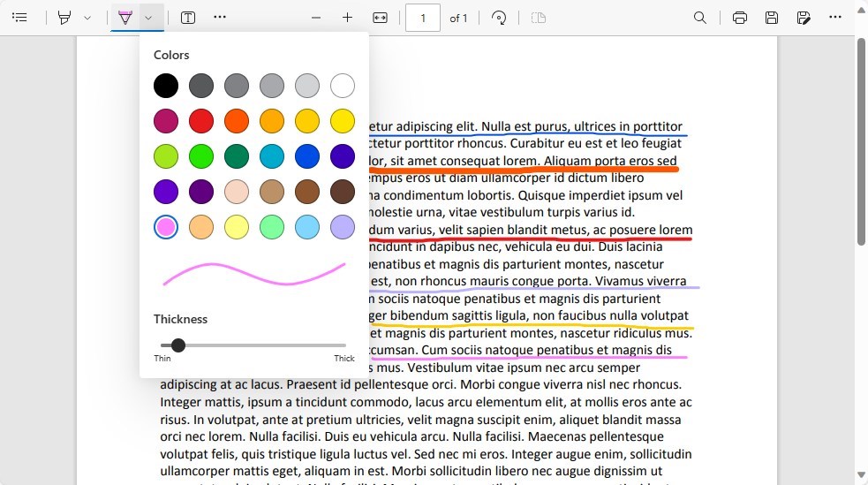Image resolution: width=868 pixels, height=485 pixels.
Task: Click the page number input field
Action: [x=422, y=18]
